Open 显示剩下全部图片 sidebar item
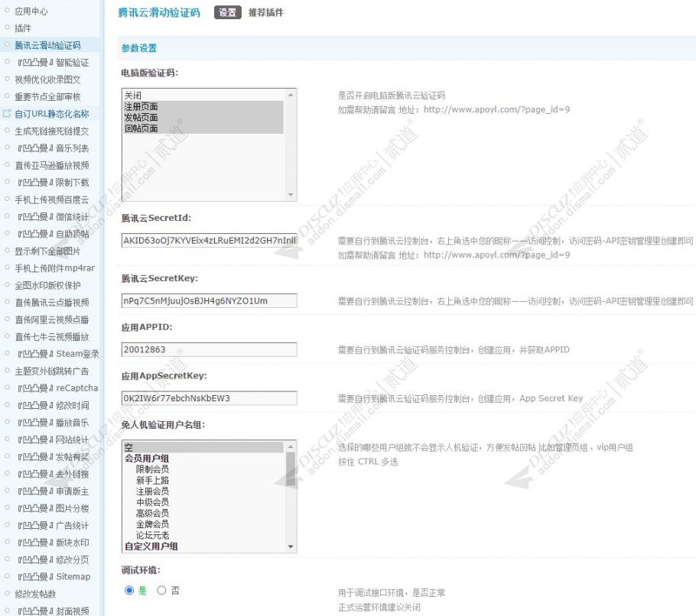 pyautogui.click(x=48, y=251)
